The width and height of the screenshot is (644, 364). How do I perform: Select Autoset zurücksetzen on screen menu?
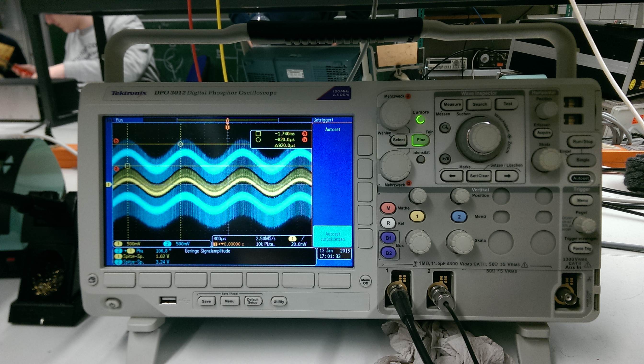332,237
